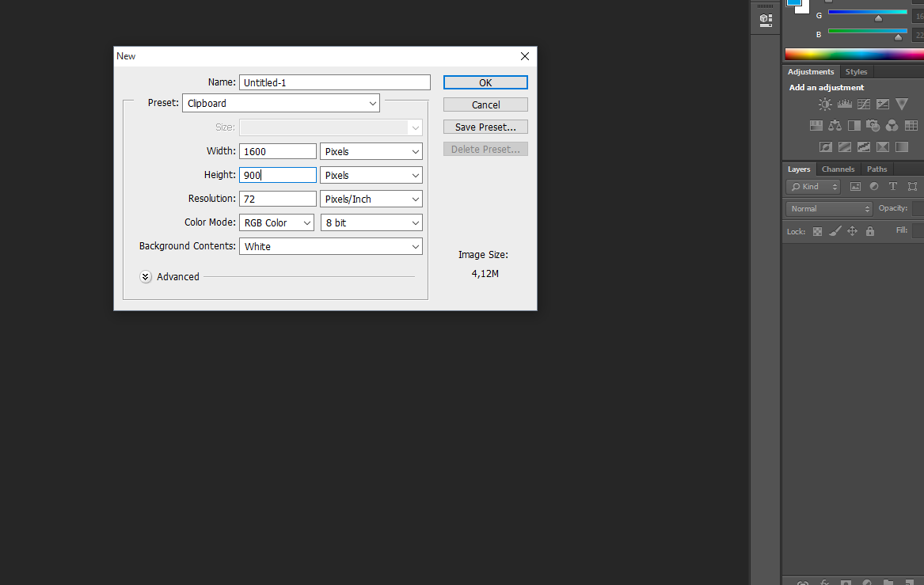
Task: Open the Color Mode RGB Color dropdown
Action: click(276, 222)
